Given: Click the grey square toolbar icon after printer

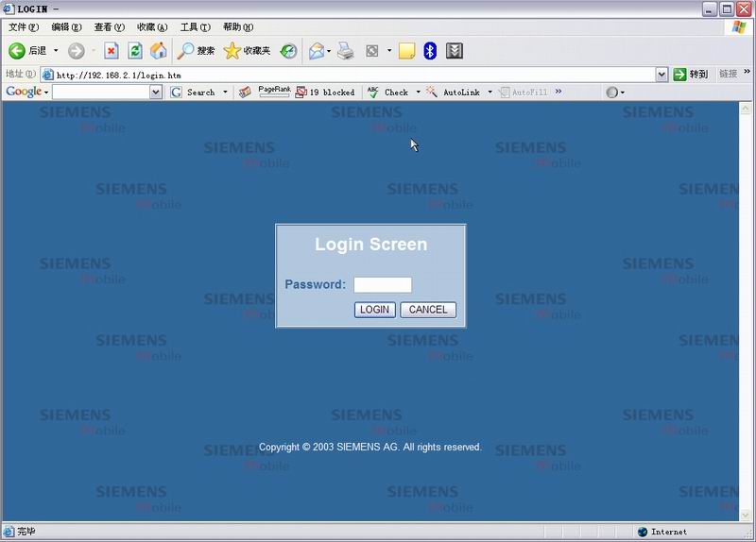Looking at the screenshot, I should pyautogui.click(x=372, y=51).
